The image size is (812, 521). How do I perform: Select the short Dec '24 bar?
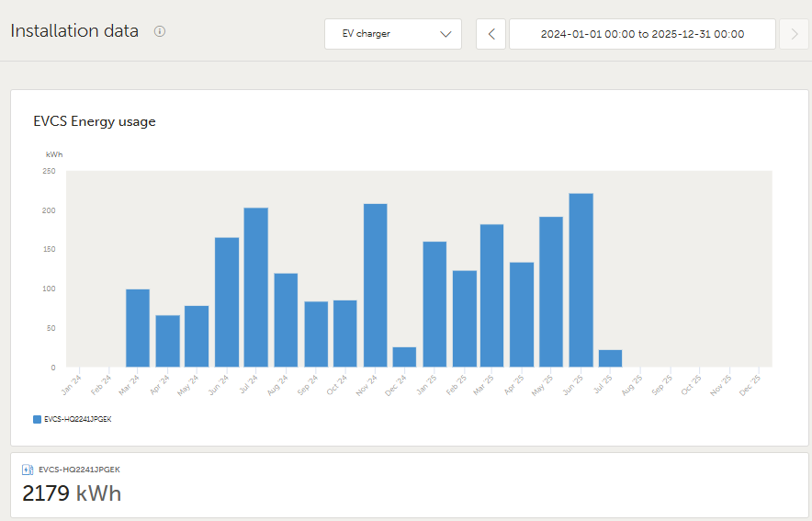pos(404,357)
